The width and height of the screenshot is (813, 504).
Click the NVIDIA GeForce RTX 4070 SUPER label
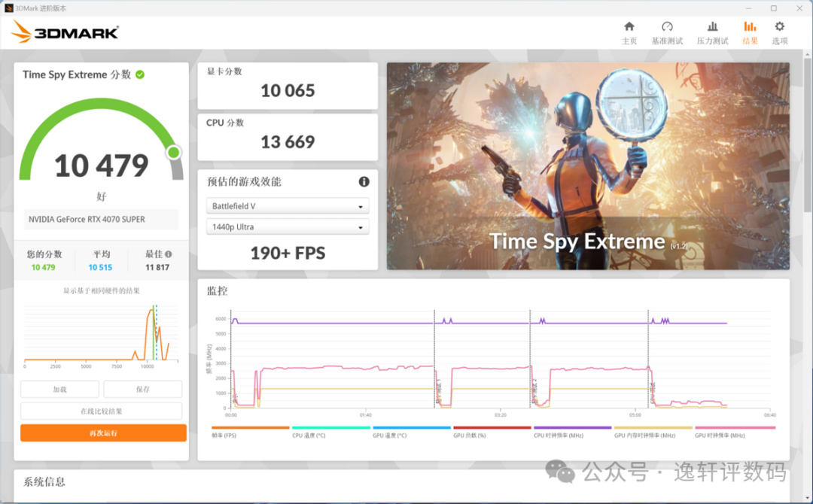click(87, 220)
